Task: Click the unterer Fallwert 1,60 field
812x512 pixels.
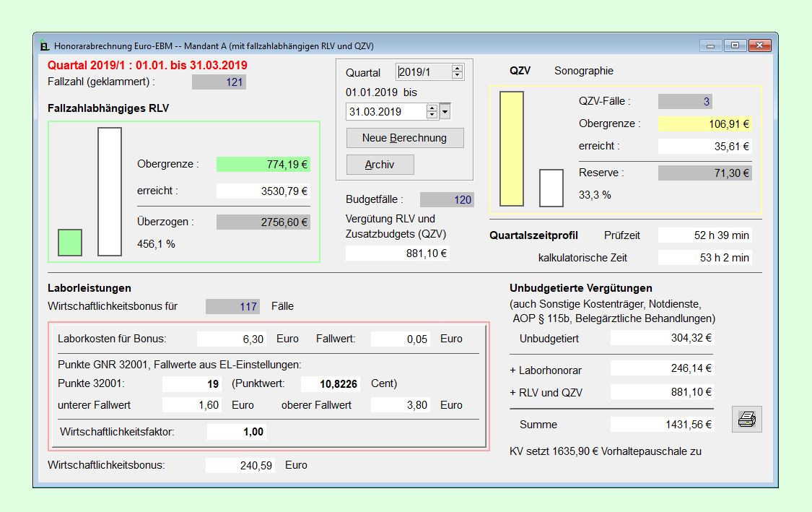Action: (192, 405)
